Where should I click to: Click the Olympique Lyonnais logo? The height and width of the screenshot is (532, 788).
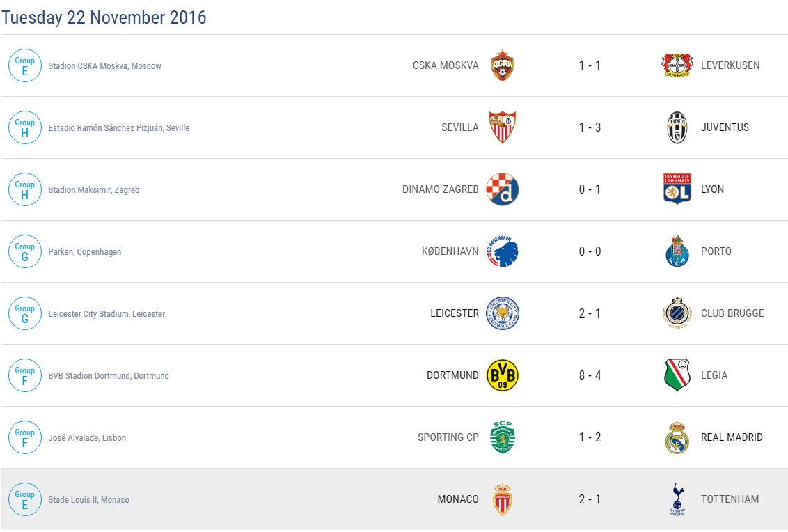click(x=677, y=189)
